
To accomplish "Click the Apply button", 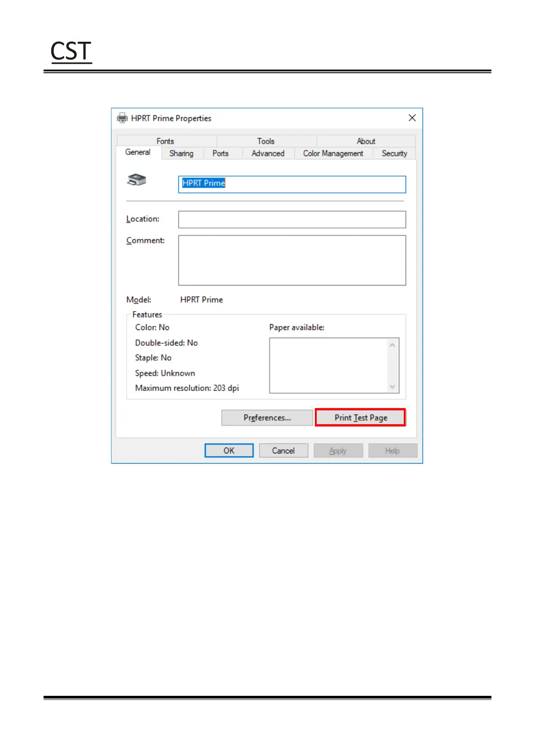I will pyautogui.click(x=338, y=450).
